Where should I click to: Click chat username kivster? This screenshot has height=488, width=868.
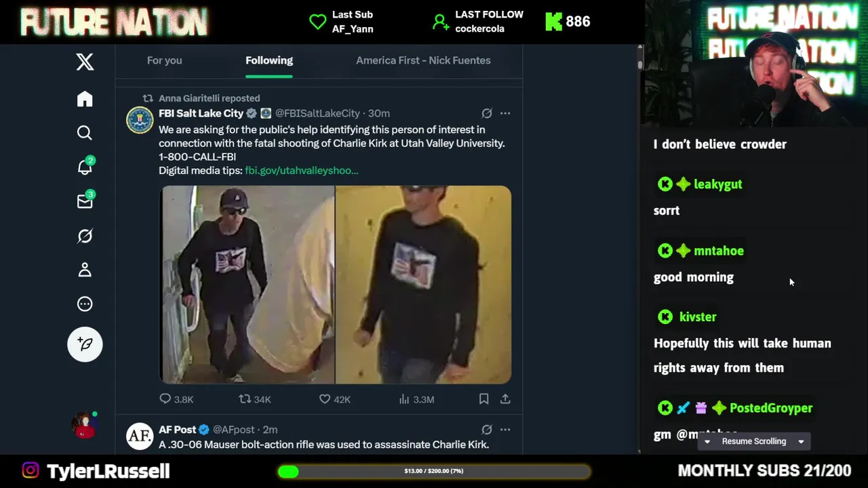(698, 317)
